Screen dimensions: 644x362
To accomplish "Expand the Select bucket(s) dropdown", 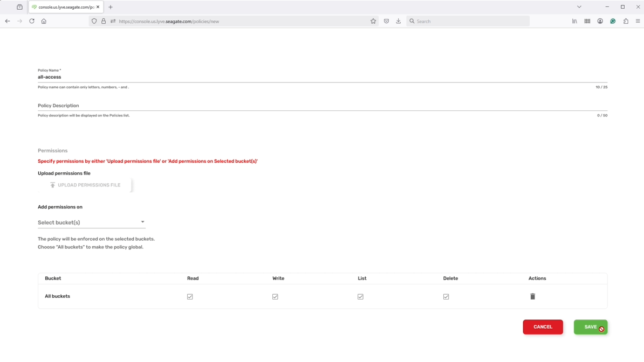I will click(92, 222).
